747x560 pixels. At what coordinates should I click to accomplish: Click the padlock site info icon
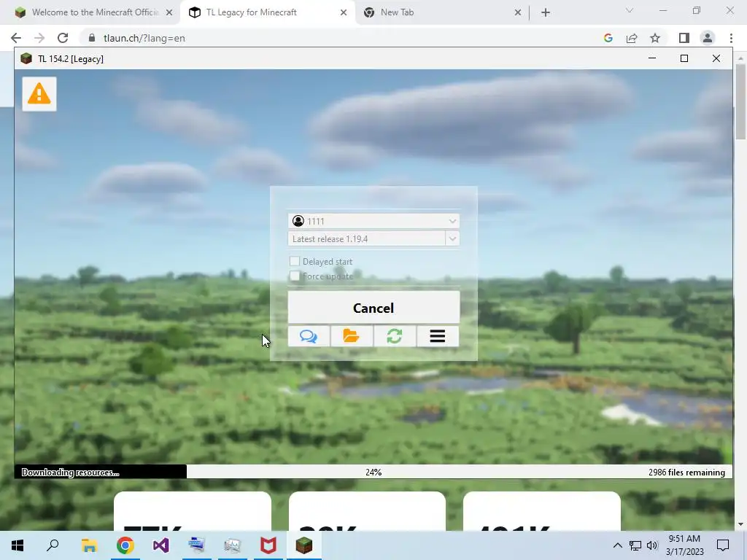(x=92, y=38)
